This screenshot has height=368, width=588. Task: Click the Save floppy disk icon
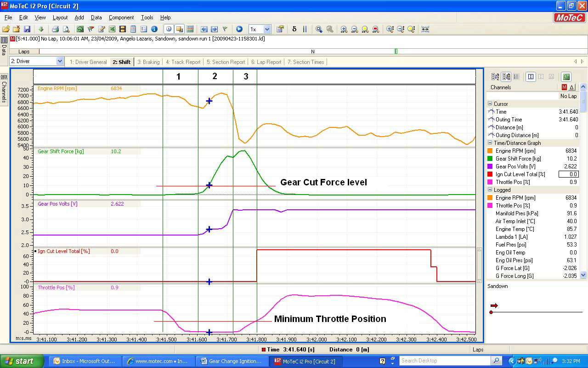click(x=27, y=29)
